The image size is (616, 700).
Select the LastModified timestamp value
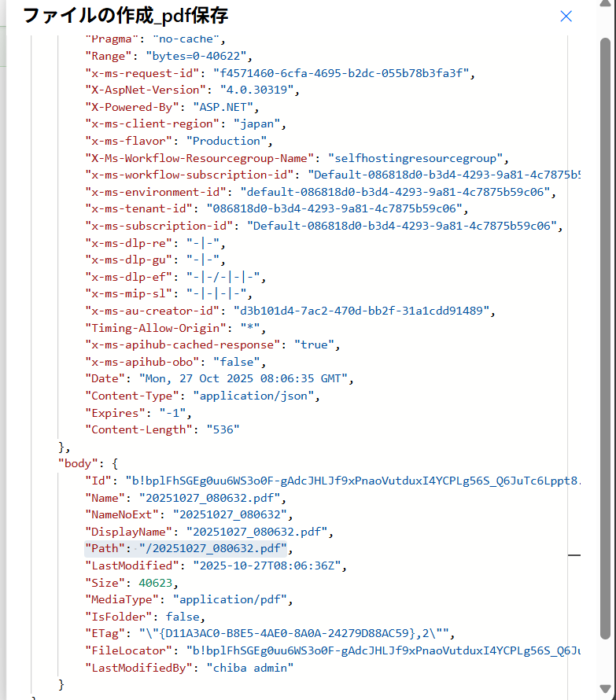point(267,566)
